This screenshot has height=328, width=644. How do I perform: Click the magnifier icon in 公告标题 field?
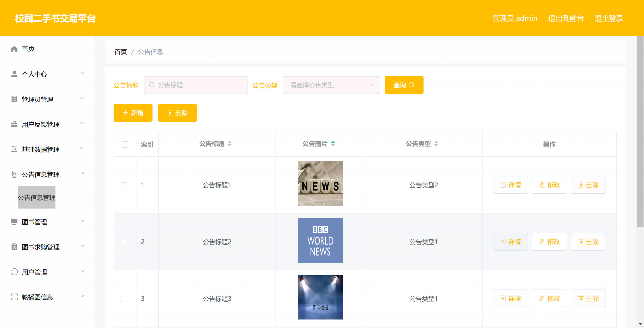(152, 85)
